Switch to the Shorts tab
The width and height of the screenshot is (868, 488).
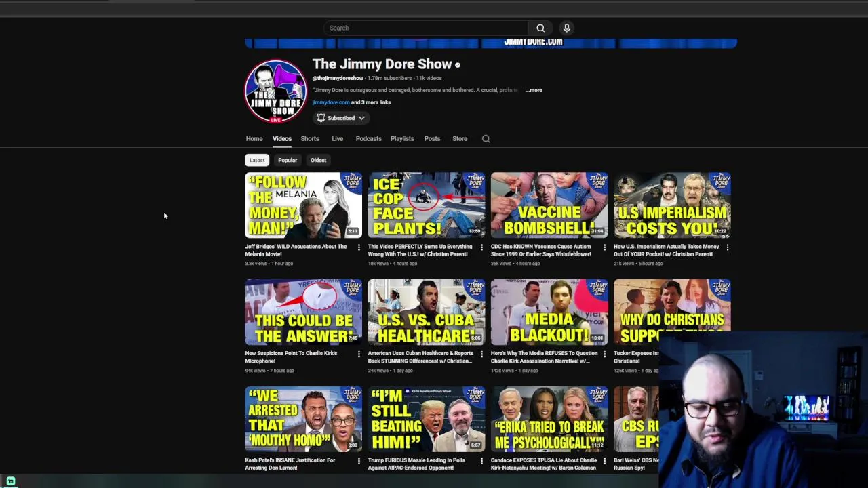click(x=310, y=139)
